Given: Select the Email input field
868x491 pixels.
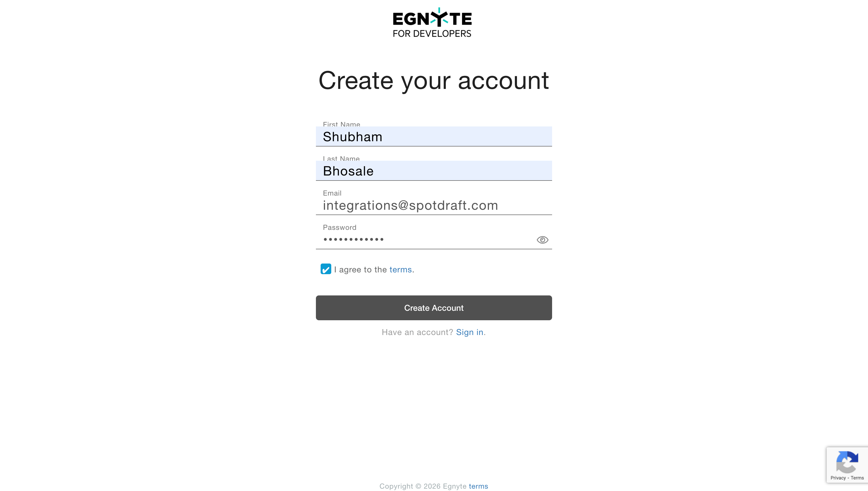Looking at the screenshot, I should point(433,205).
